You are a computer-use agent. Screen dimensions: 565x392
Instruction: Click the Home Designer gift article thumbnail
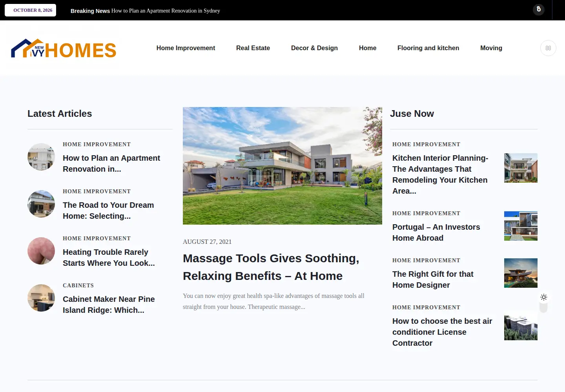(x=521, y=273)
